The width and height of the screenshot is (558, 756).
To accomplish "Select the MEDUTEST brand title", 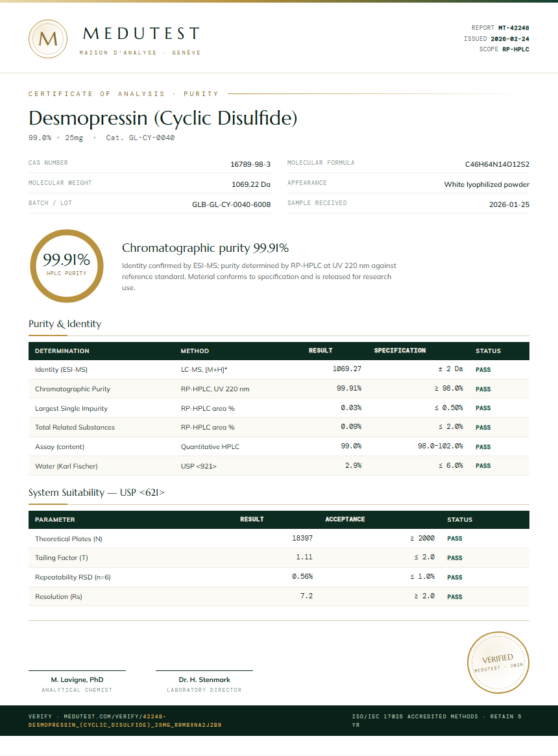I will click(x=141, y=34).
